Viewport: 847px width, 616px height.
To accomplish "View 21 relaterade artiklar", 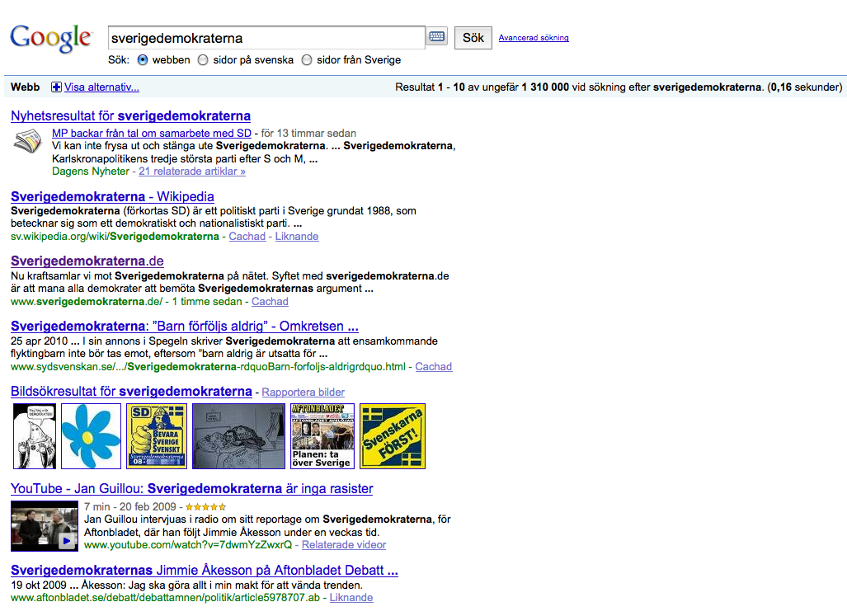I will tap(192, 172).
